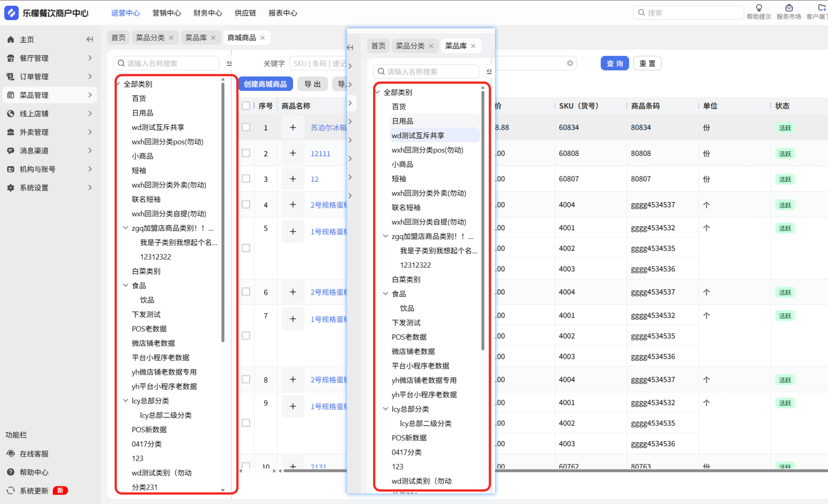This screenshot has width=828, height=504.
Task: Click the category panel collapse icon beside left search
Action: (229, 63)
